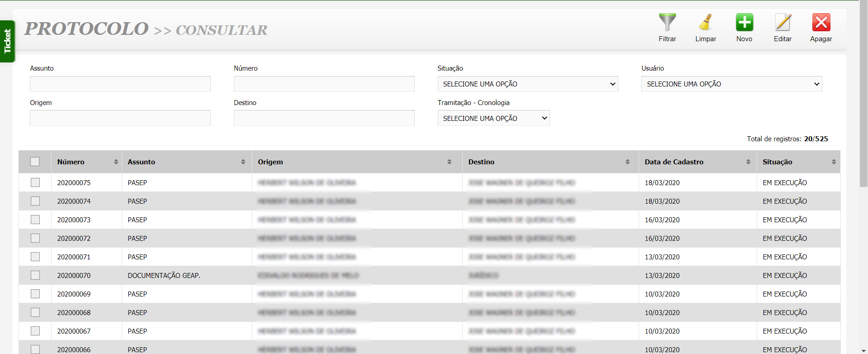Click the red Apagar X icon

click(821, 23)
